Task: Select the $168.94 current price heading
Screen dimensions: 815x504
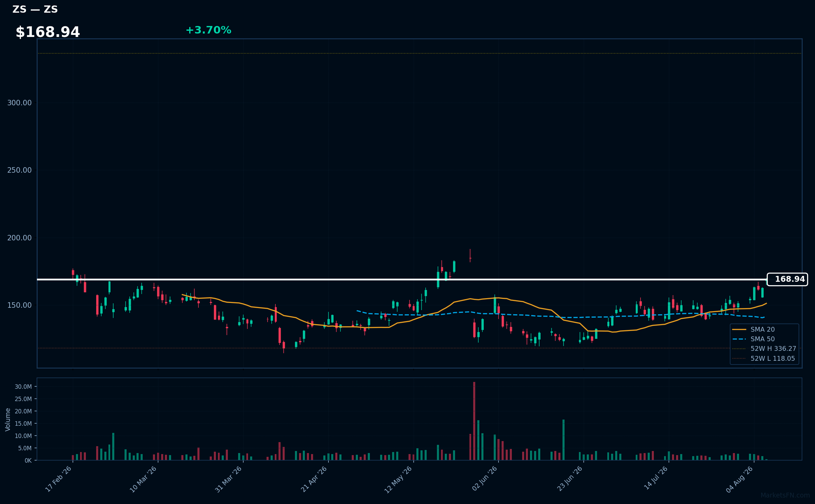Action: tap(48, 32)
